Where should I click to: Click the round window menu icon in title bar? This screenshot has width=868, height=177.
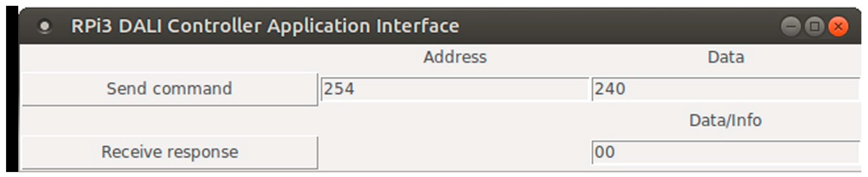click(44, 26)
